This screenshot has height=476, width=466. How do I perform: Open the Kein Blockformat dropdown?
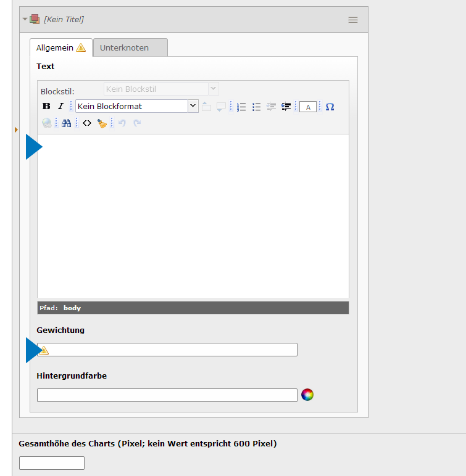coord(136,106)
